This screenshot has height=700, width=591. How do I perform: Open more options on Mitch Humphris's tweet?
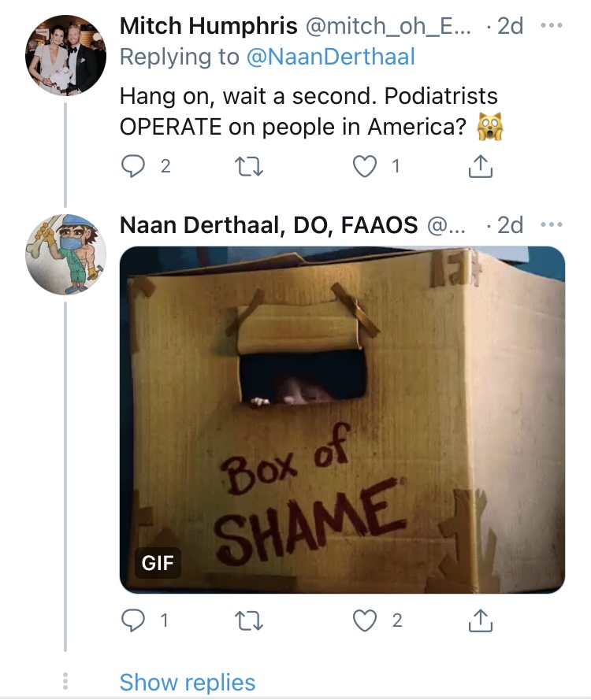(552, 25)
